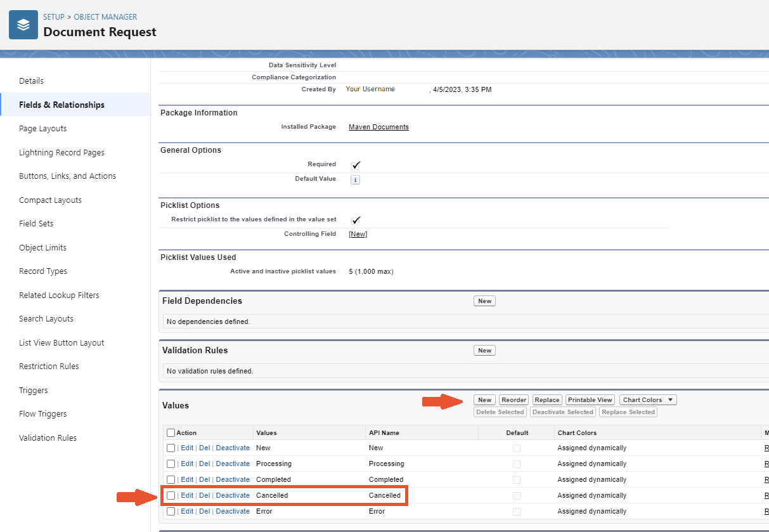Viewport: 769px width, 532px height.
Task: Click New in Validation Rules section
Action: click(x=484, y=351)
